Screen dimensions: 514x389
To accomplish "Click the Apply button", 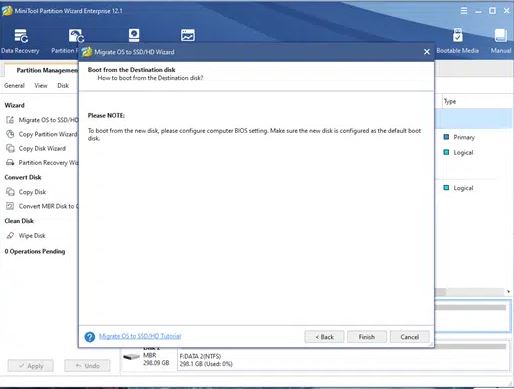I will (31, 366).
